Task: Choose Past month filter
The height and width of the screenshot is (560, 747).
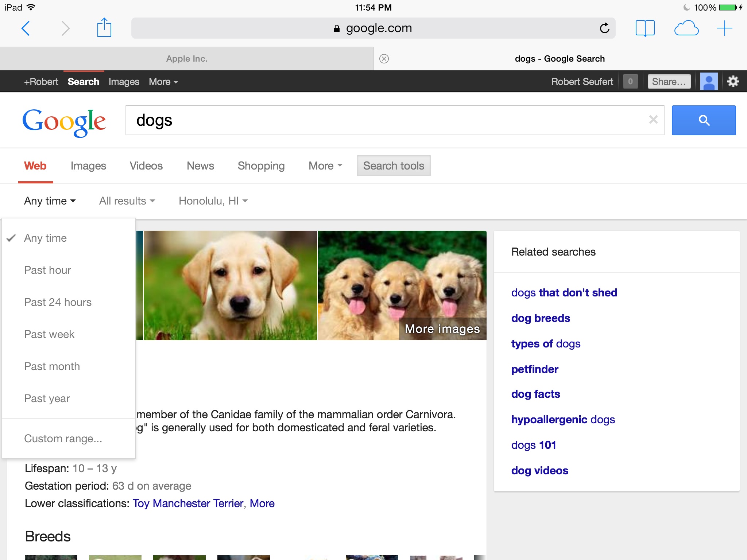Action: (52, 366)
